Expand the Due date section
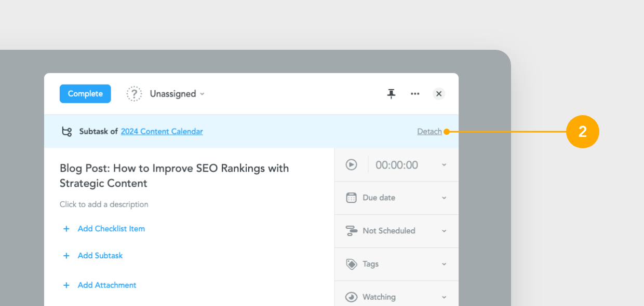The image size is (644, 306). (x=444, y=198)
